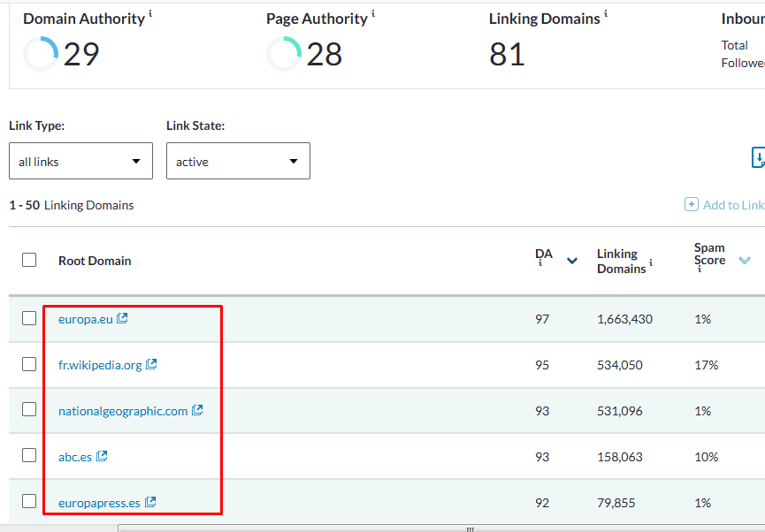Check the europa.eu row checkbox
The width and height of the screenshot is (765, 532).
coord(29,318)
